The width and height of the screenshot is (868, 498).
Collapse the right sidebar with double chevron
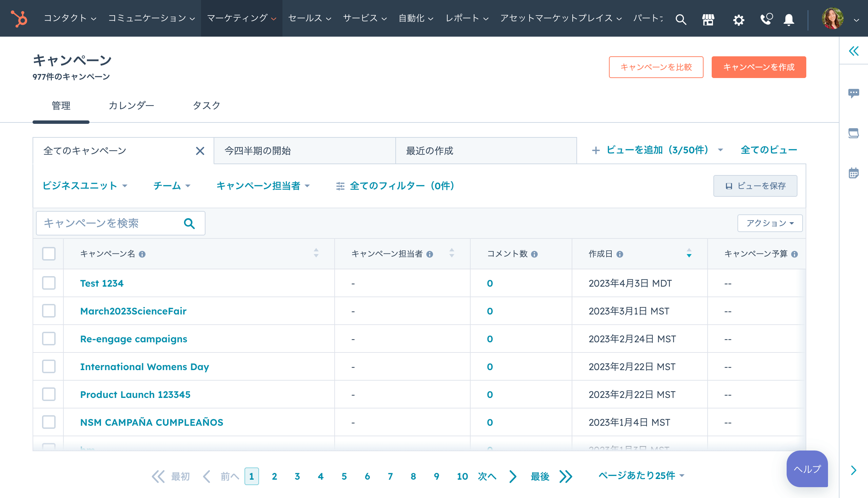coord(854,51)
